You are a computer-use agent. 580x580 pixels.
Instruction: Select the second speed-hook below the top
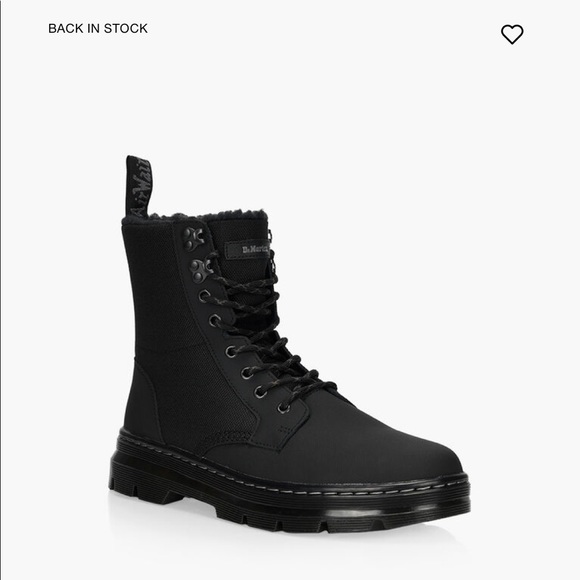coord(200,270)
